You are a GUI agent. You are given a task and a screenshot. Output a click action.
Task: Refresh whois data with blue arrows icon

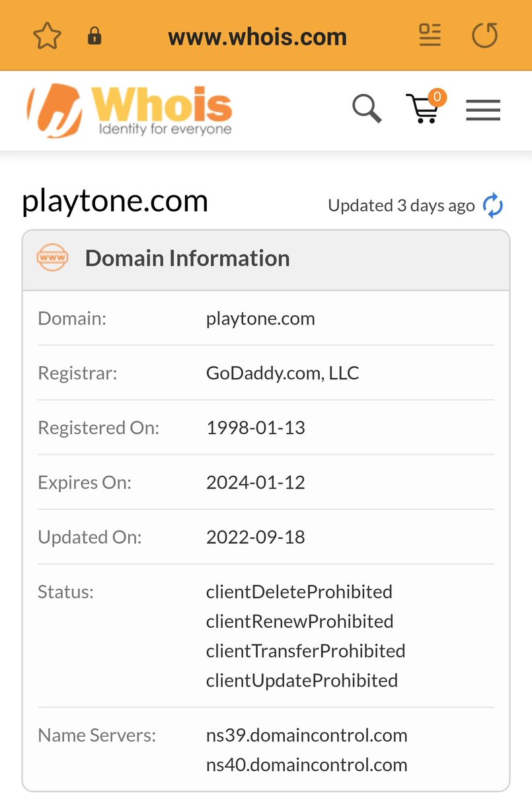pos(493,206)
